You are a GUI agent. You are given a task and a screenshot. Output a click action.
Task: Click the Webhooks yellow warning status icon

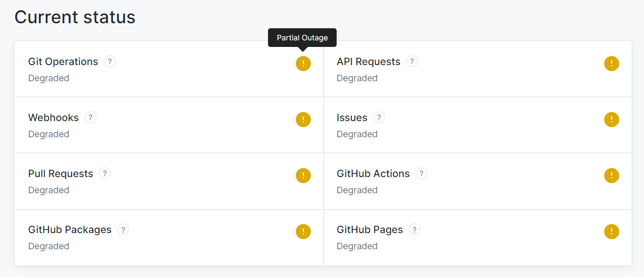pos(303,120)
